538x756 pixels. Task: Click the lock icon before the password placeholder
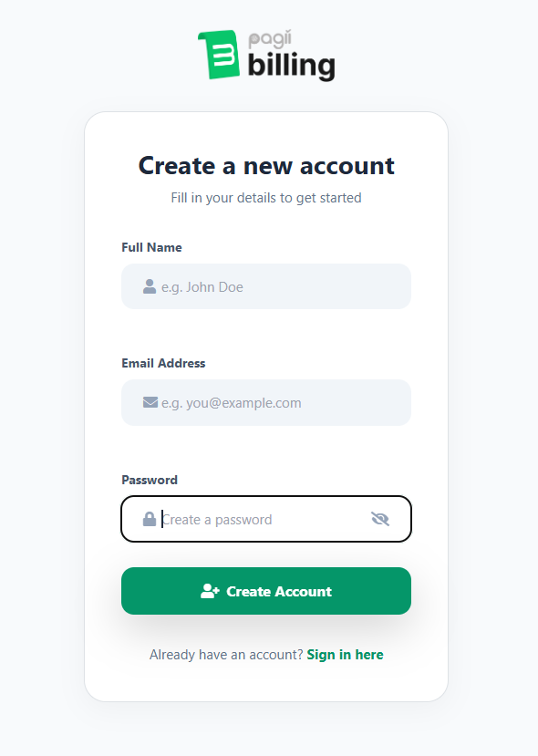click(148, 519)
